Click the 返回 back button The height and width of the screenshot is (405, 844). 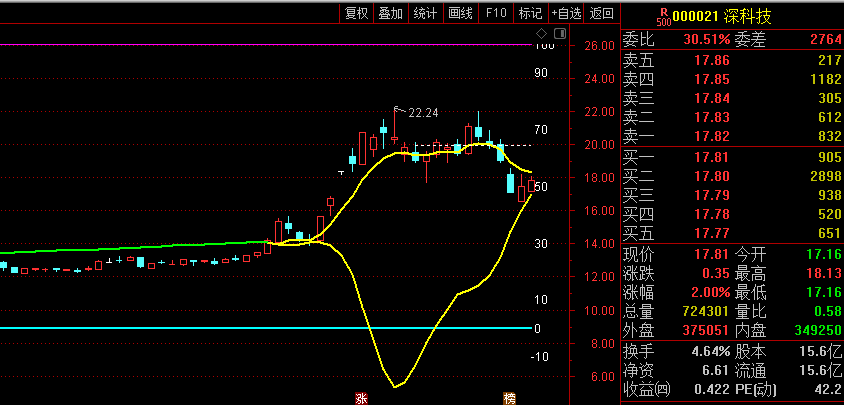(x=601, y=13)
